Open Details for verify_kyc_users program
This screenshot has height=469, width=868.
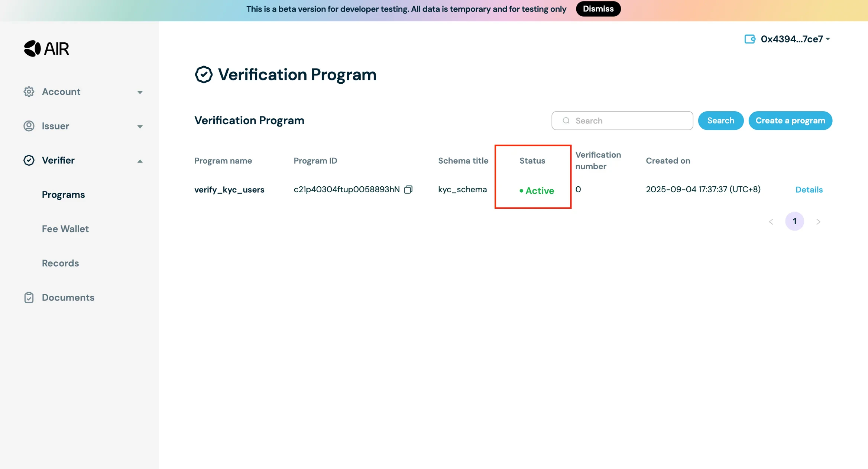coord(809,189)
